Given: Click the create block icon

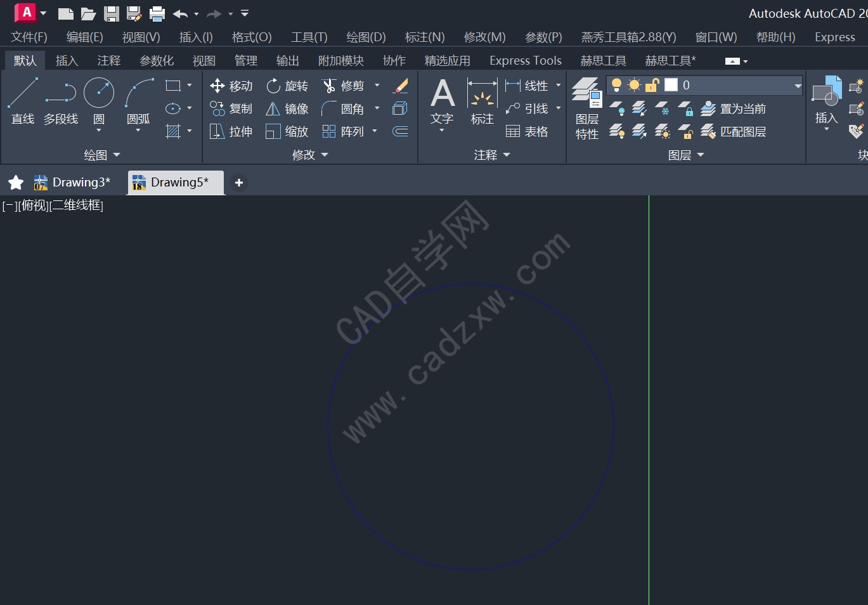Looking at the screenshot, I should (857, 86).
